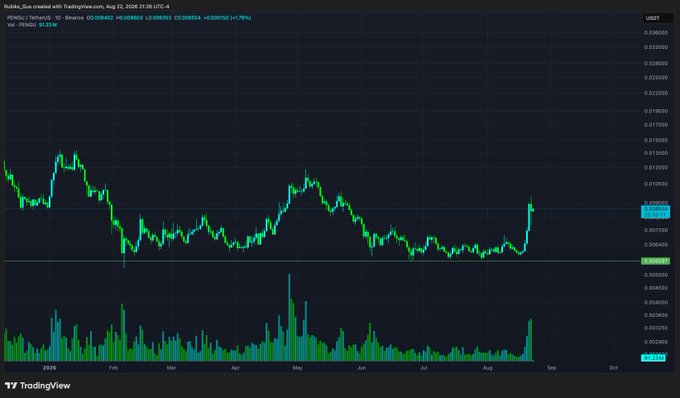
Task: Click the 0.036000 price axis label
Action: (656, 33)
